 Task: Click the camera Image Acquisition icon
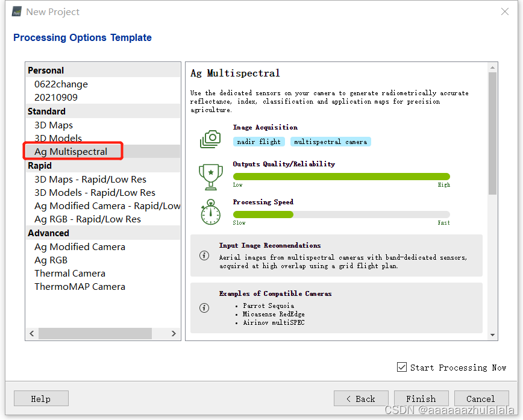[x=210, y=139]
